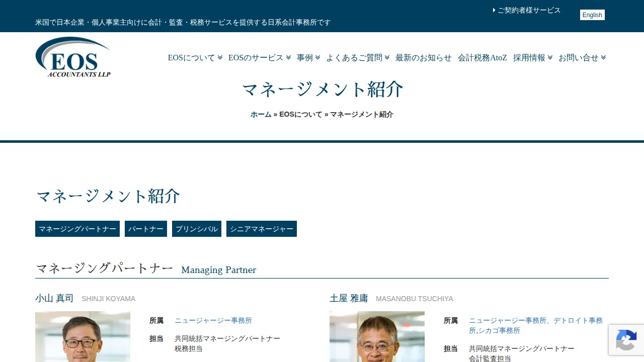Expand the お問い合せ menu chevron
The image size is (644, 362).
point(603,57)
